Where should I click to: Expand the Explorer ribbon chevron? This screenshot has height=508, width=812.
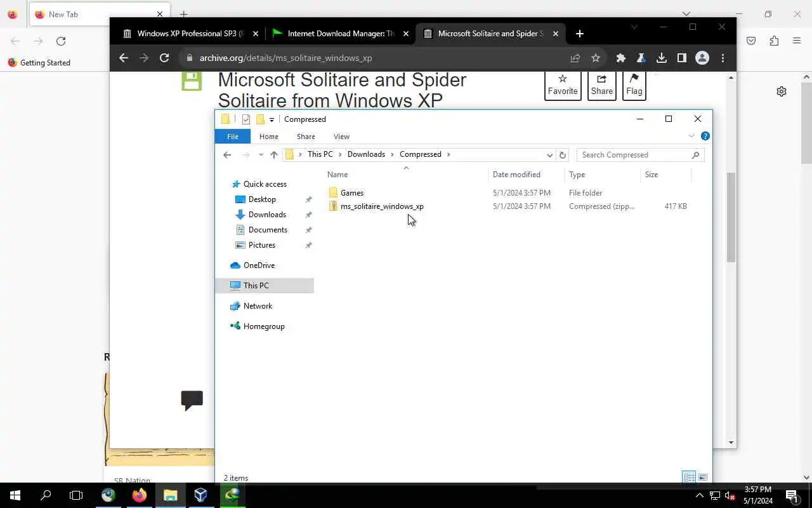click(x=691, y=136)
